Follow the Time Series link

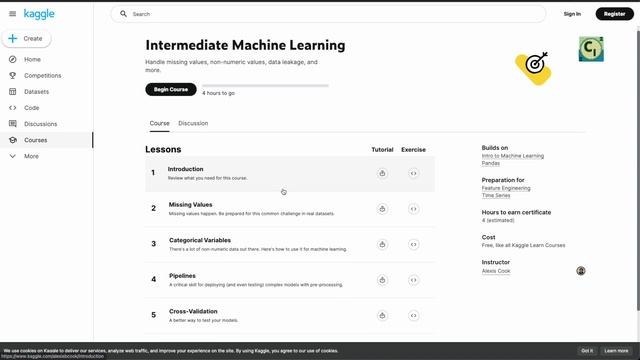496,196
